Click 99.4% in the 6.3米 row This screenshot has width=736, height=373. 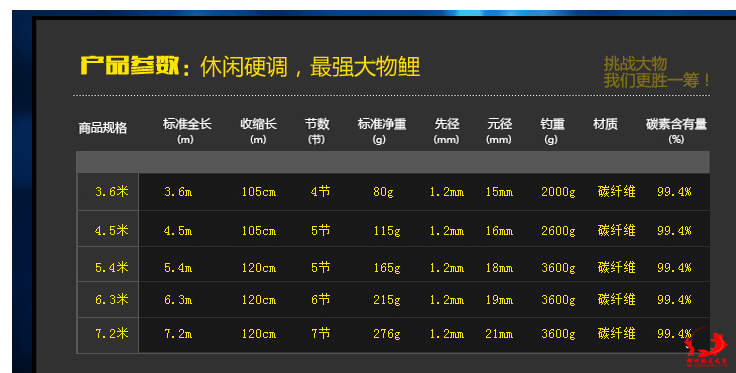point(674,300)
